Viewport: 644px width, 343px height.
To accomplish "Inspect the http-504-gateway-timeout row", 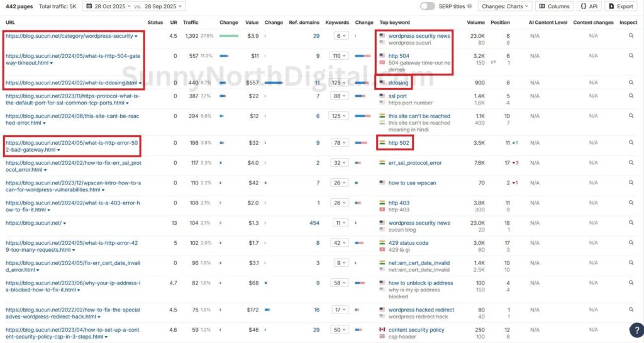I will tap(631, 56).
